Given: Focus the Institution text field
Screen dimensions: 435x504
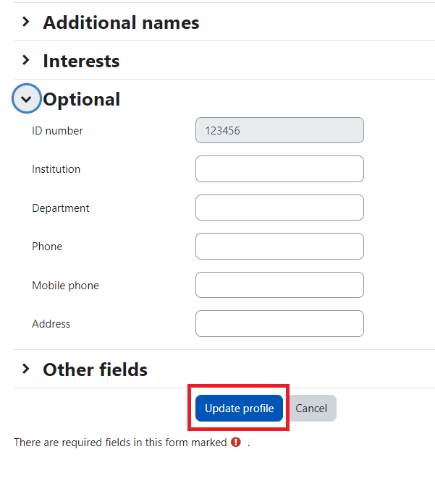Looking at the screenshot, I should click(279, 169).
